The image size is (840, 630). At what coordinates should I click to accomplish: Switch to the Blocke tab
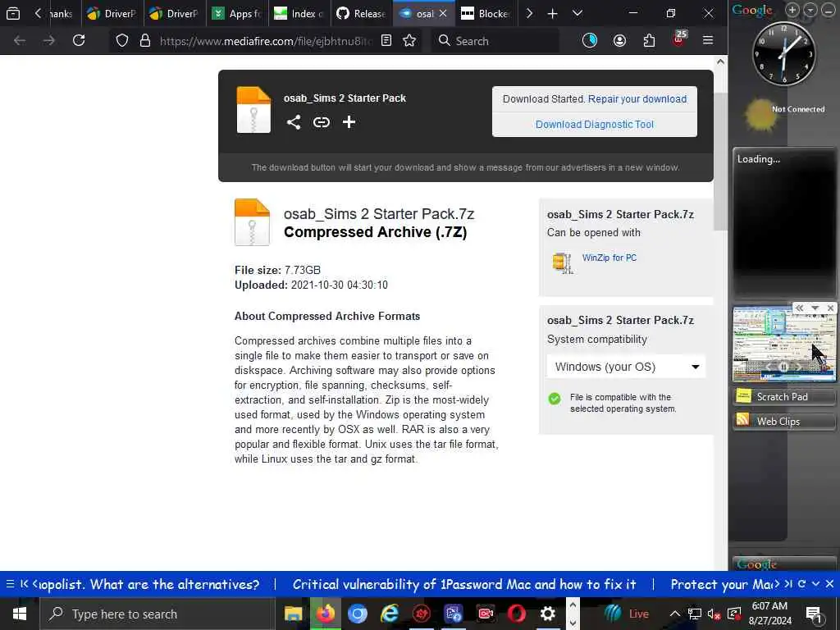pyautogui.click(x=486, y=13)
